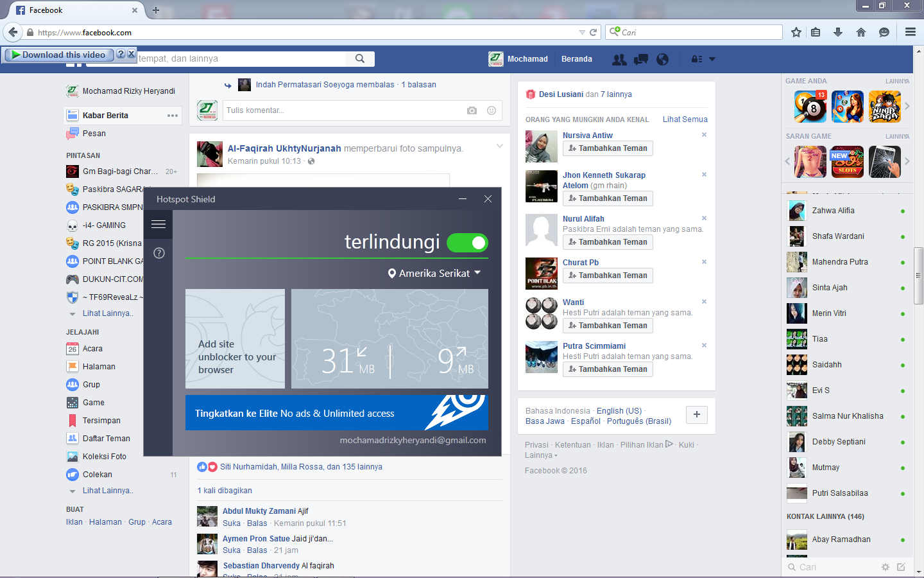Open Tersimpan in the left sidebar
Viewport: 924px width, 578px height.
[101, 421]
